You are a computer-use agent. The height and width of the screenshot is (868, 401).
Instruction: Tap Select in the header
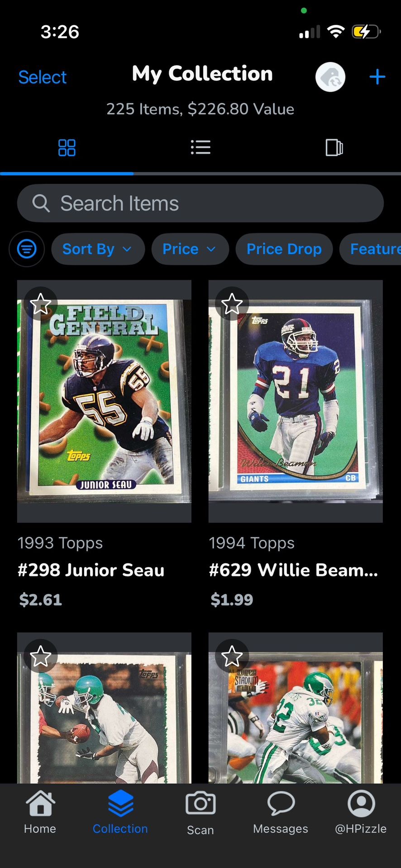(x=43, y=77)
